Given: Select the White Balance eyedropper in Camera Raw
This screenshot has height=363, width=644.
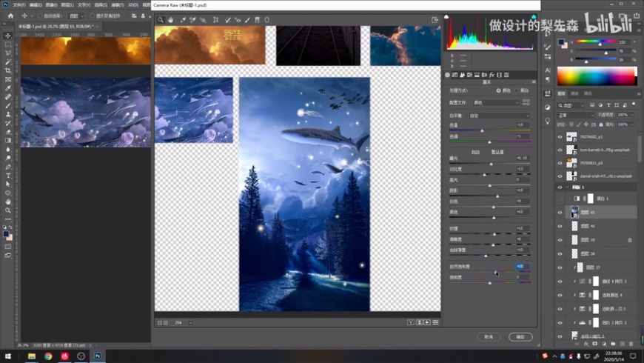Looking at the screenshot, I should (x=183, y=20).
